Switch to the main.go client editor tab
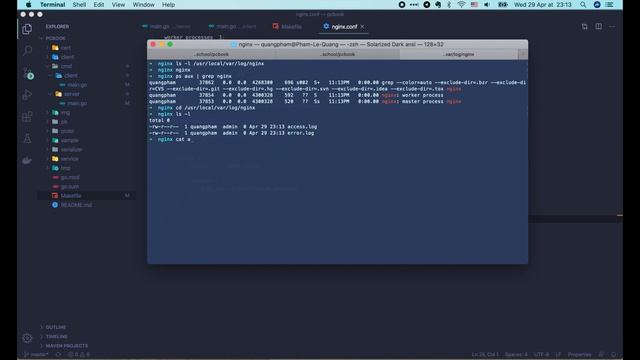 (x=233, y=27)
